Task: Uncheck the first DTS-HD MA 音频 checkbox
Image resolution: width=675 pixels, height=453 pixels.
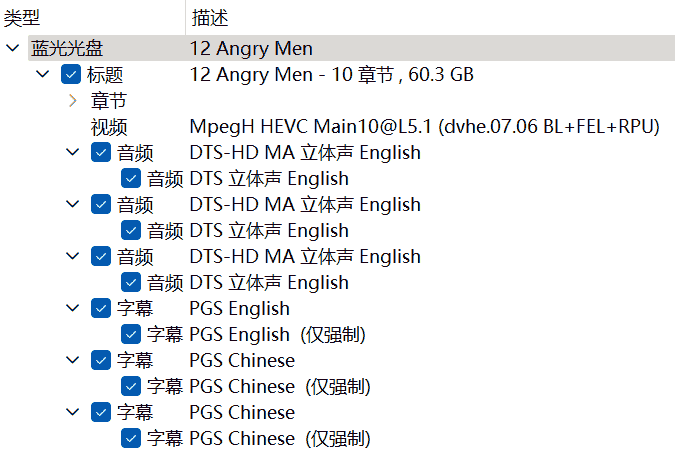Action: 101,153
